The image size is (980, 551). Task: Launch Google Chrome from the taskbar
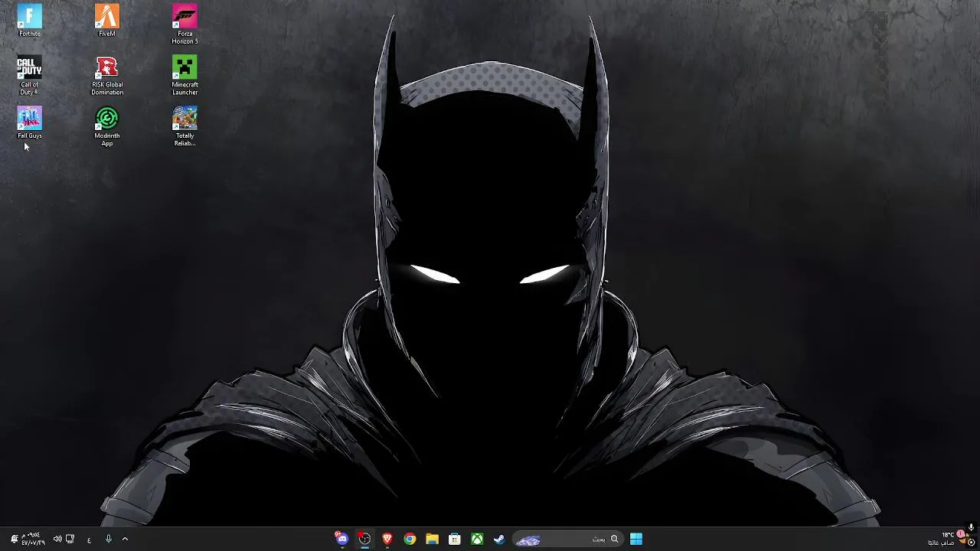pos(410,539)
